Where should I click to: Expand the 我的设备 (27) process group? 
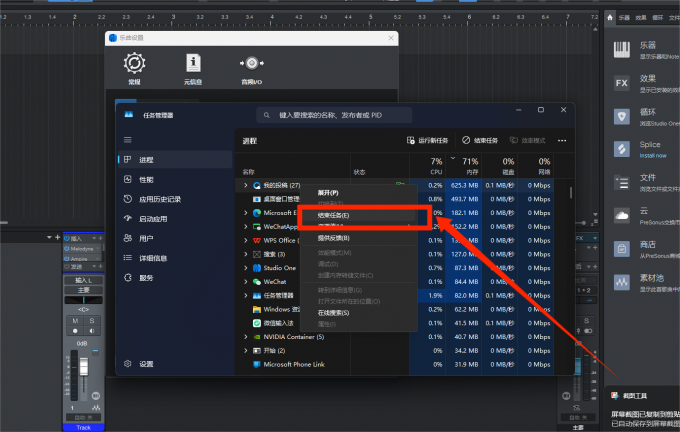pyautogui.click(x=246, y=185)
